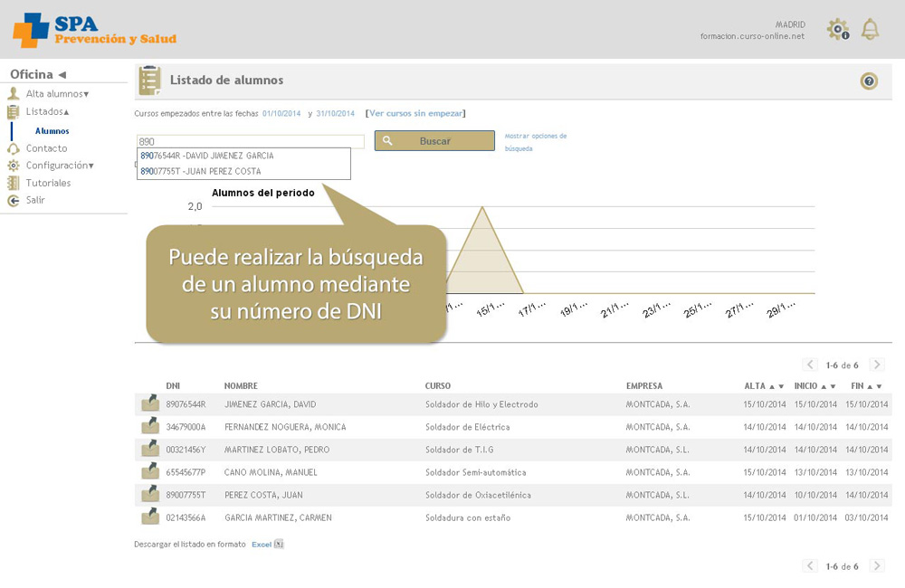Click Ver cursos sin empezar link
Image resolution: width=905 pixels, height=588 pixels.
[415, 114]
